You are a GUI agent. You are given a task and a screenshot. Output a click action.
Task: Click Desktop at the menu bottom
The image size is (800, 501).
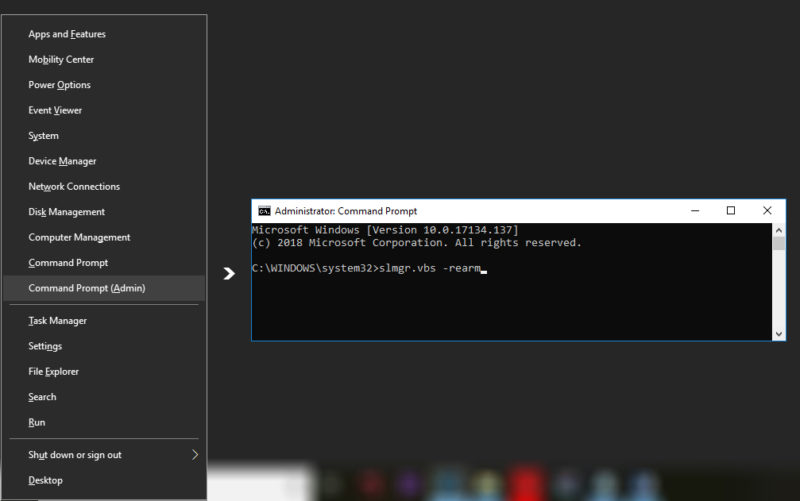click(45, 480)
